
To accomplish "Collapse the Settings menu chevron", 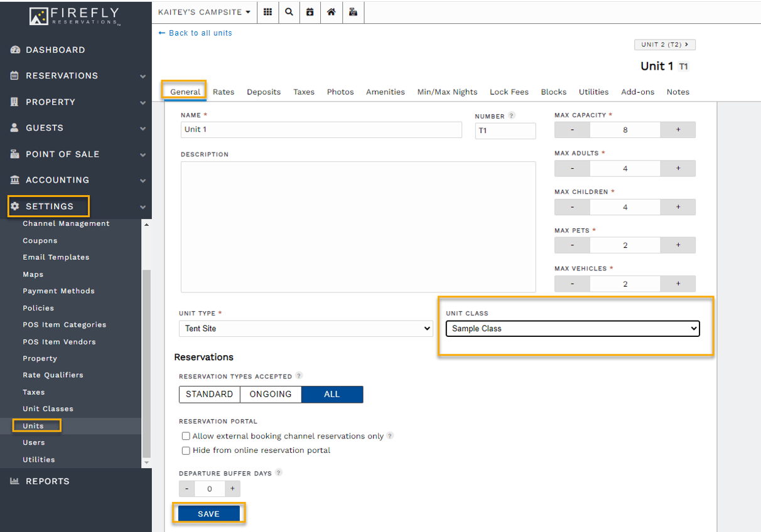I will click(x=143, y=206).
